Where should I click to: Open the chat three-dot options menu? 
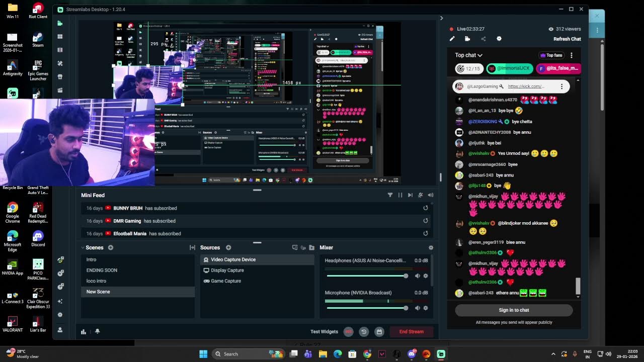point(571,55)
